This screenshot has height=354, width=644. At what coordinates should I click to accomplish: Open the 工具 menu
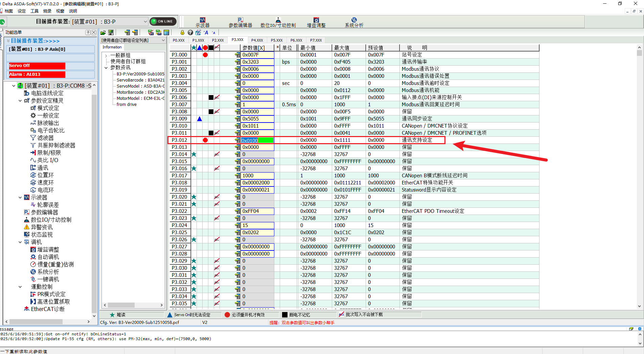click(x=34, y=11)
